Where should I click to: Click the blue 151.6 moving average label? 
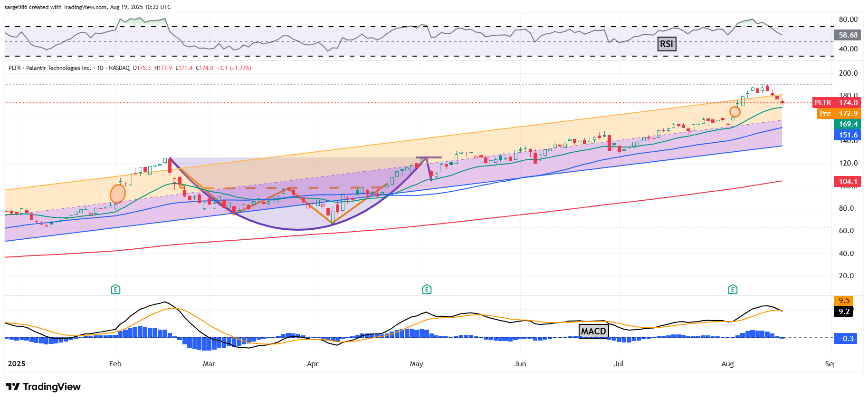pos(848,135)
